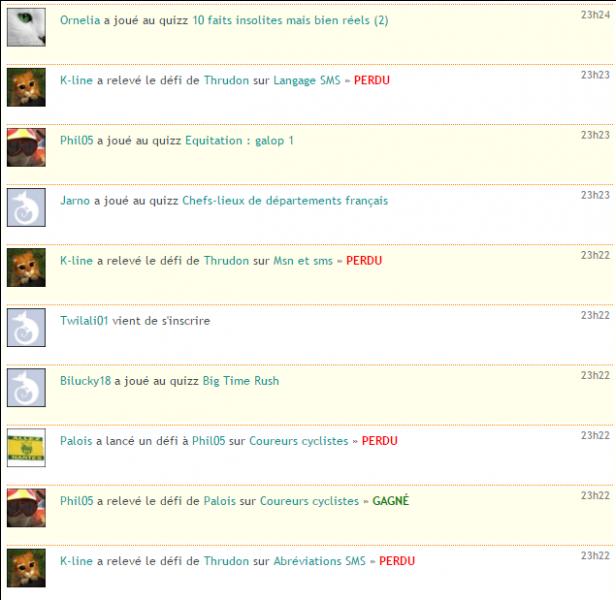The width and height of the screenshot is (616, 600).
Task: Open the Msn et sms quiz link
Action: (x=303, y=261)
